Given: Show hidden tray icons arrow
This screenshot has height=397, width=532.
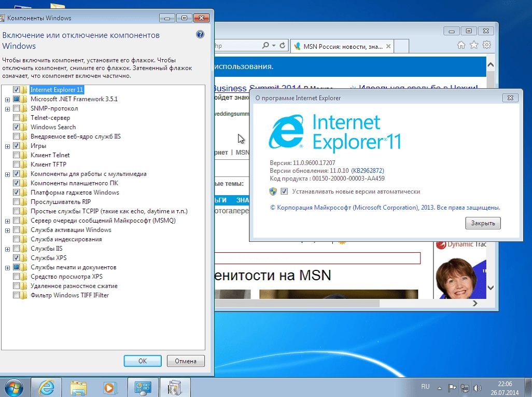Looking at the screenshot, I should click(440, 388).
